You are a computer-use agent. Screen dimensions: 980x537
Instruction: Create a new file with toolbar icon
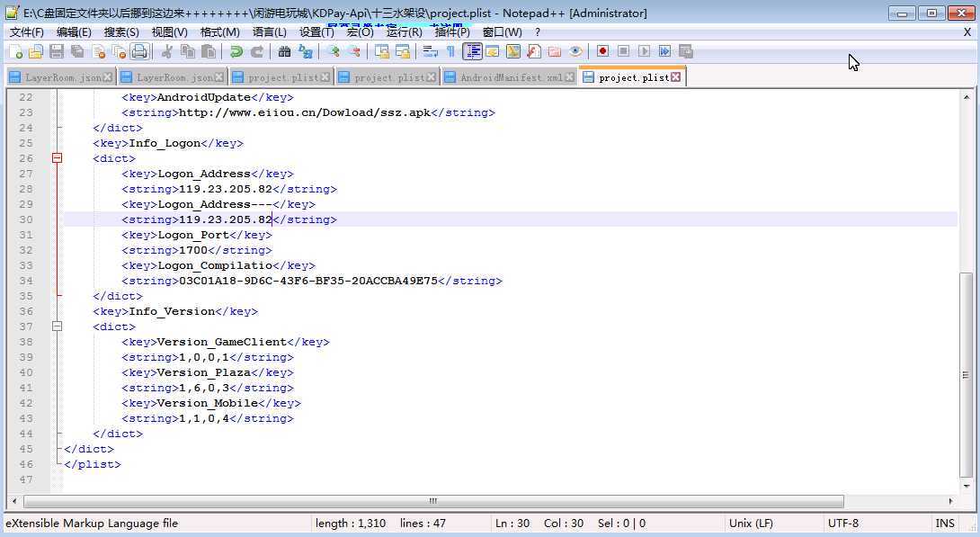tap(15, 52)
